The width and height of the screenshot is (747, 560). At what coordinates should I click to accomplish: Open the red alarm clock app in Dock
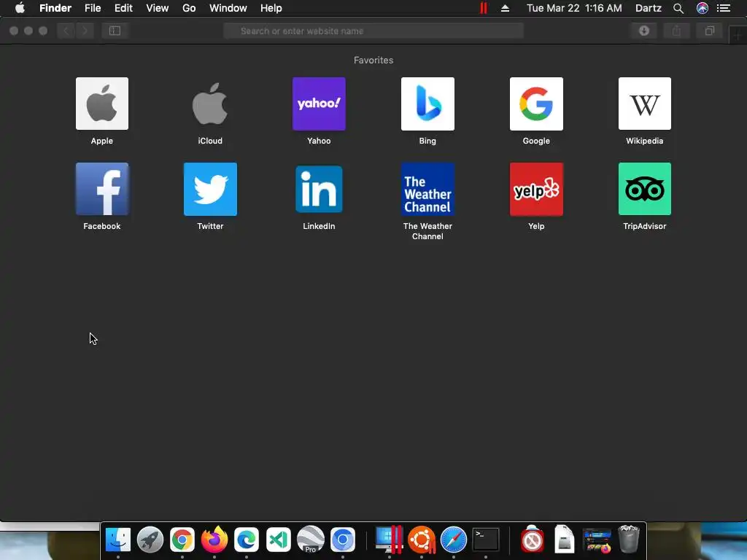532,540
